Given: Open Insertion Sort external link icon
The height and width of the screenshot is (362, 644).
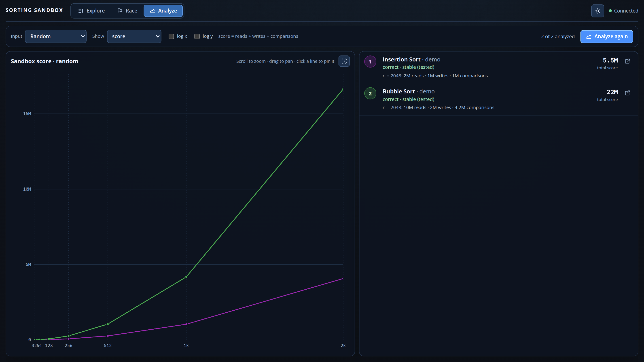Looking at the screenshot, I should point(627,61).
